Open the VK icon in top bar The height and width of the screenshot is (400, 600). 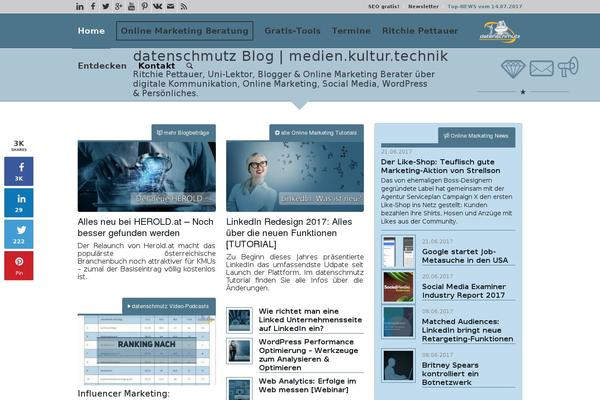click(157, 6)
